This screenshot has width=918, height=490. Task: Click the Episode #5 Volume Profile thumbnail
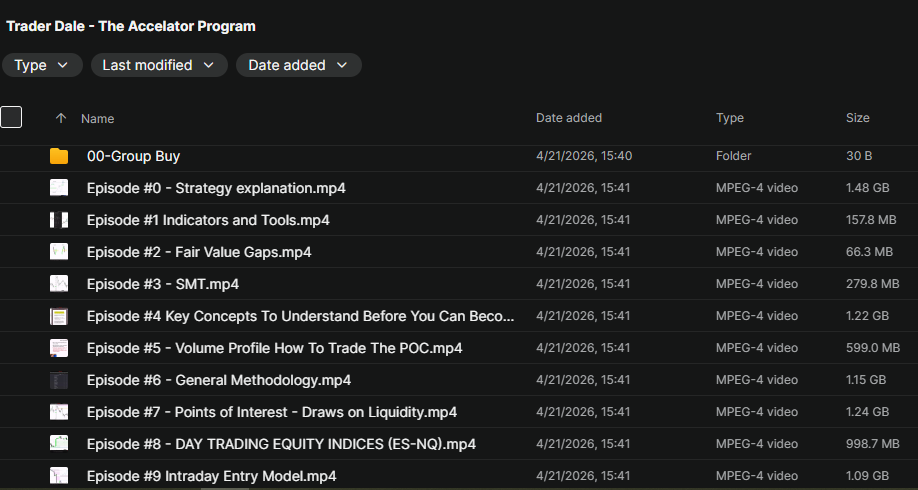[x=59, y=348]
